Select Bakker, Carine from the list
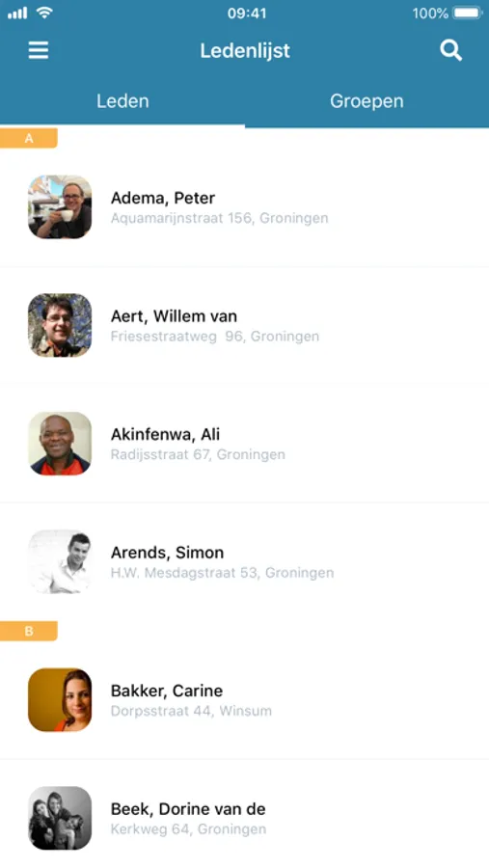 [x=244, y=700]
